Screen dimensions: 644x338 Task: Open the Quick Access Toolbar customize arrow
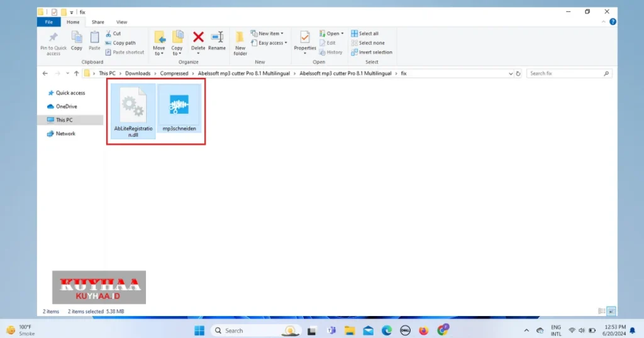pos(72,13)
